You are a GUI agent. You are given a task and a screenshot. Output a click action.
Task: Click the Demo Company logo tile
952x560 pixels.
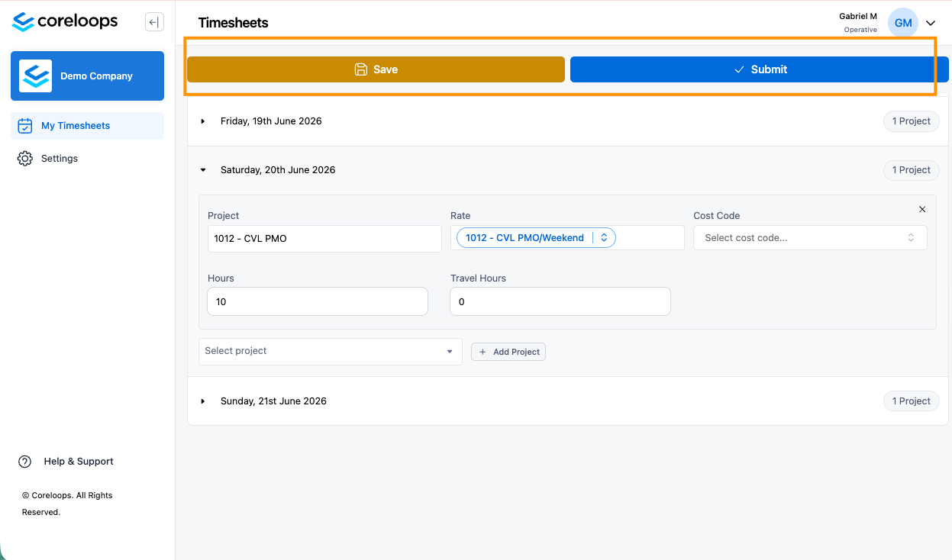click(35, 76)
